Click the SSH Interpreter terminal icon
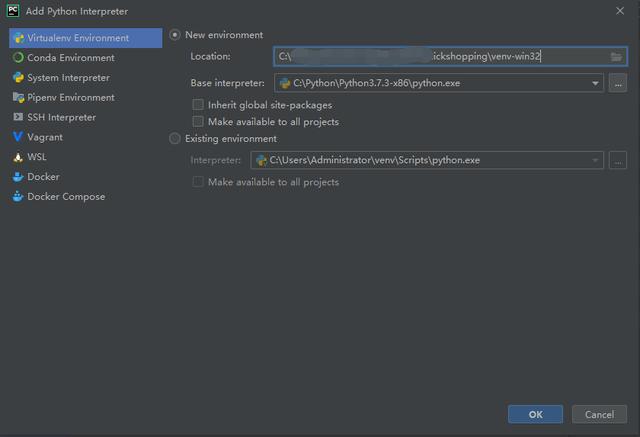The width and height of the screenshot is (640, 437). 18,117
